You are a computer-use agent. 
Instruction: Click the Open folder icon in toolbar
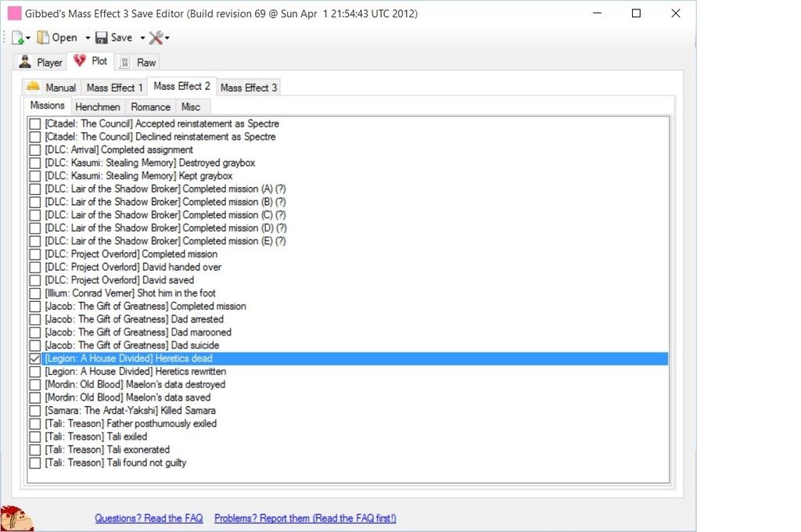tap(44, 38)
